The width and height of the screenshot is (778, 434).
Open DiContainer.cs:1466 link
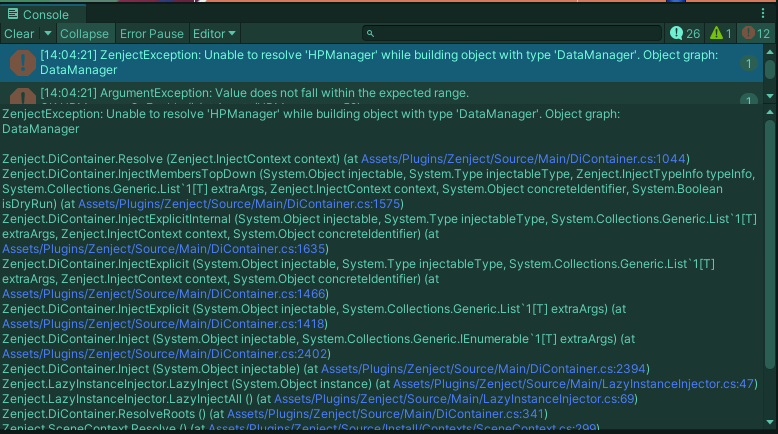point(163,294)
